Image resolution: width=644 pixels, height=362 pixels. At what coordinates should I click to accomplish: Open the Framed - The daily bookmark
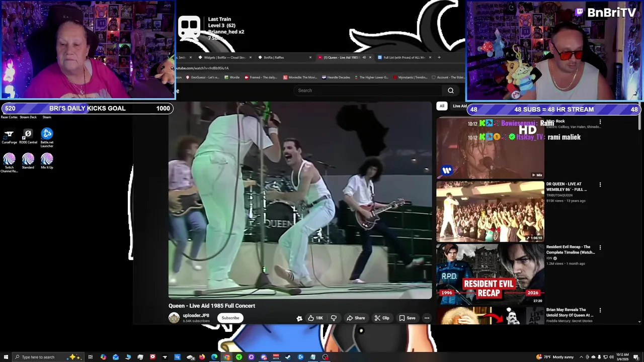coord(261,77)
